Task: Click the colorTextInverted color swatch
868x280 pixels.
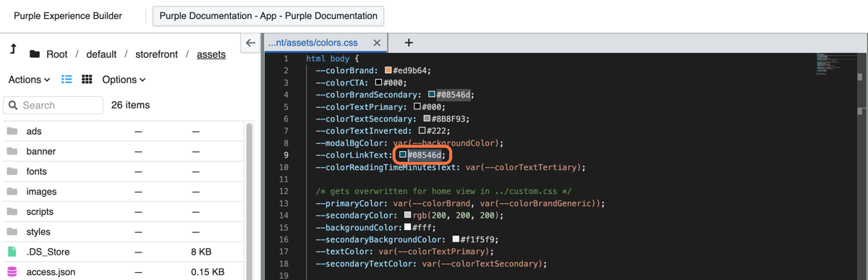Action: (x=422, y=131)
